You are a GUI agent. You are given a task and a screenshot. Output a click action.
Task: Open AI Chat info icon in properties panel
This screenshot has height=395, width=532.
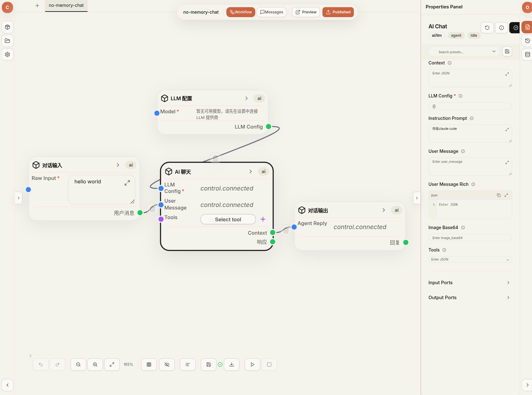coord(502,28)
